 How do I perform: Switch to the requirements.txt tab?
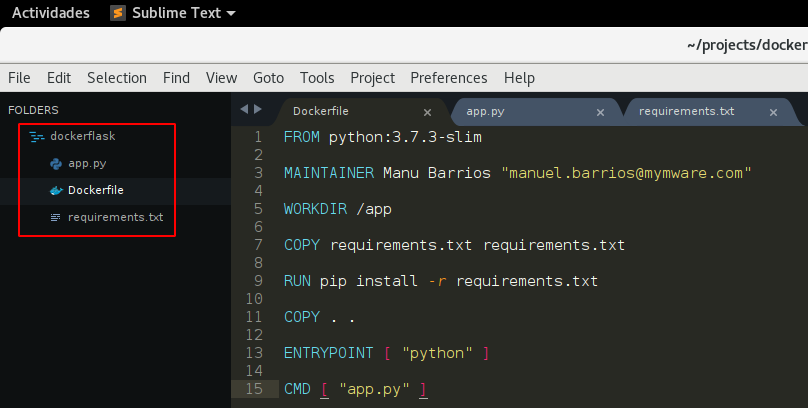coord(686,111)
